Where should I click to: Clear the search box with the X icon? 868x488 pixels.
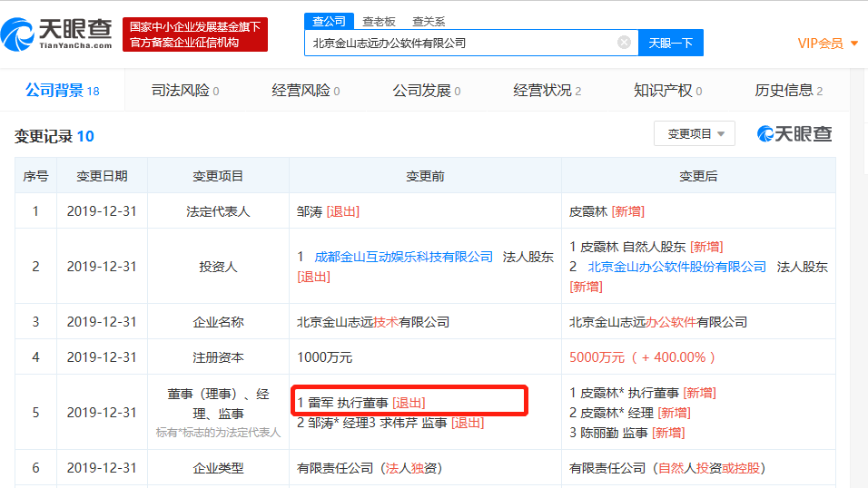[x=624, y=43]
